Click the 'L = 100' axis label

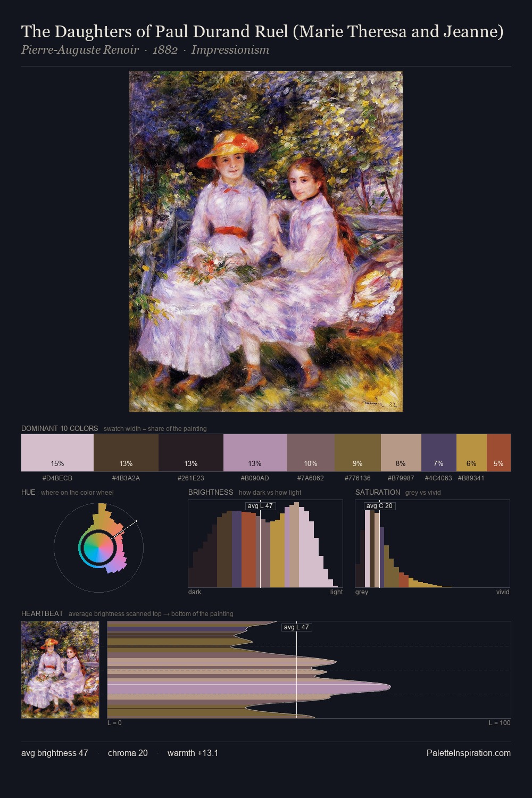point(500,723)
